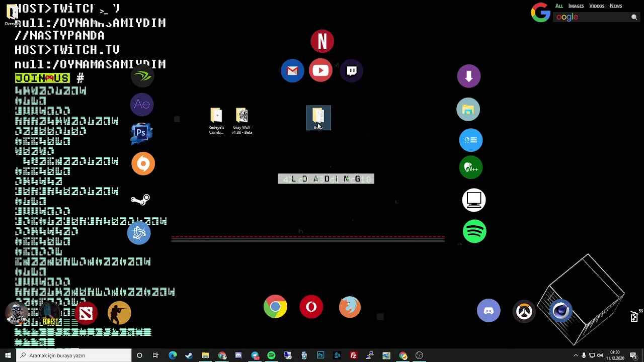Open Steam from the taskbar
This screenshot has height=362, width=644.
(x=189, y=355)
